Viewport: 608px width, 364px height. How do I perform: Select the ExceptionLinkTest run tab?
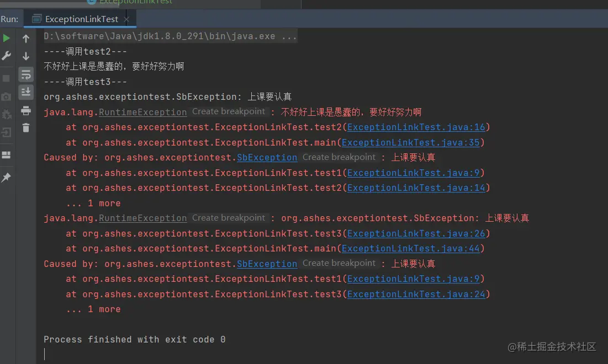coord(81,19)
